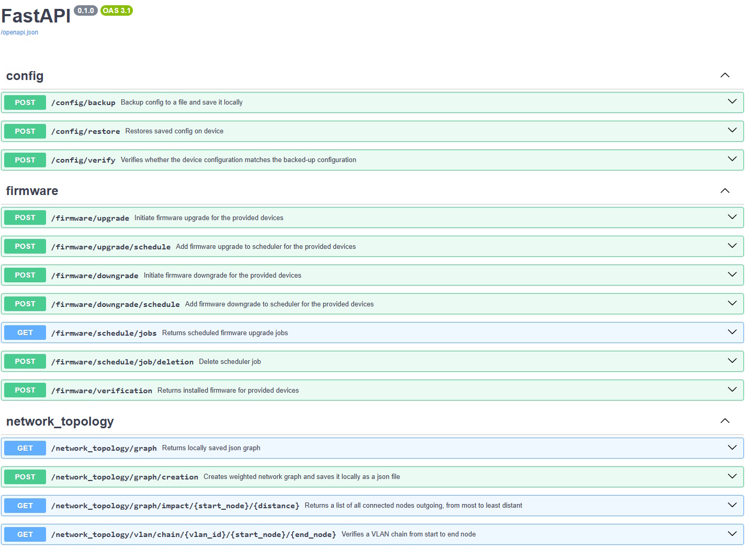Image resolution: width=747 pixels, height=560 pixels.
Task: Expand the /config/backup endpoint arrow
Action: [732, 101]
